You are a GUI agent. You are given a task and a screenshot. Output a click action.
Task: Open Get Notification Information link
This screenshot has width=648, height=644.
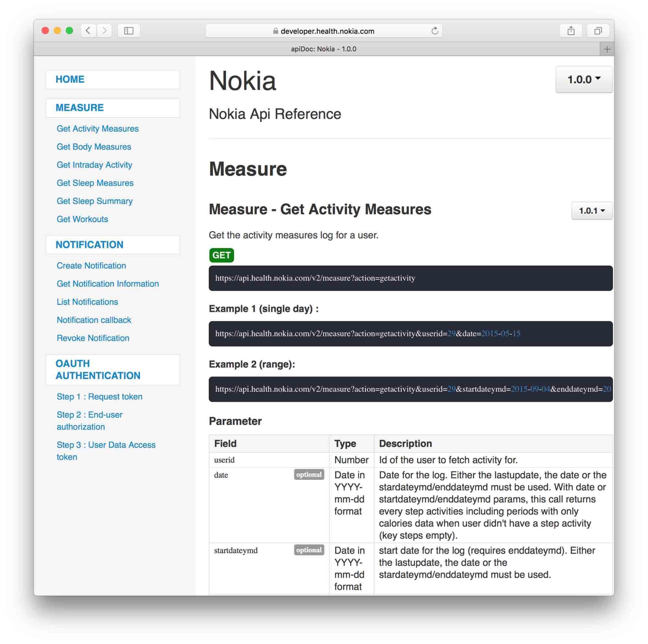click(x=108, y=284)
